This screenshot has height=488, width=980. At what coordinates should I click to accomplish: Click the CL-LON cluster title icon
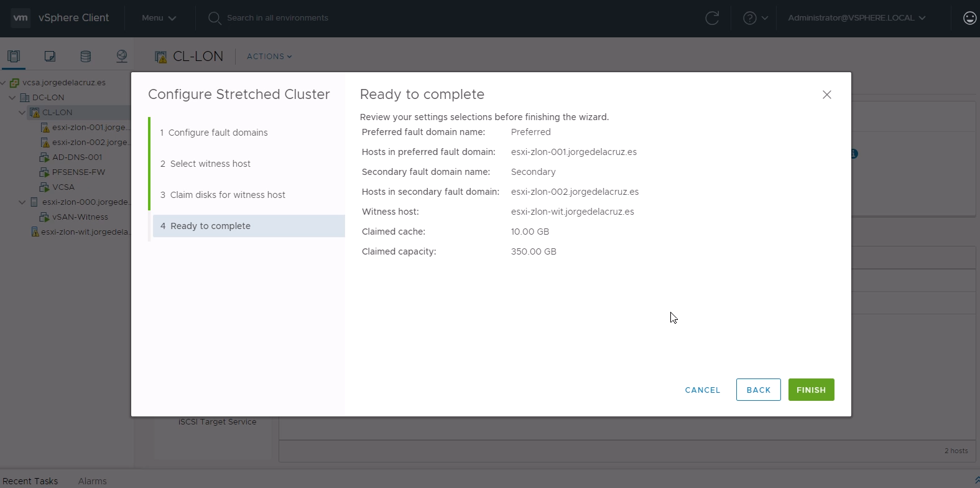click(160, 57)
